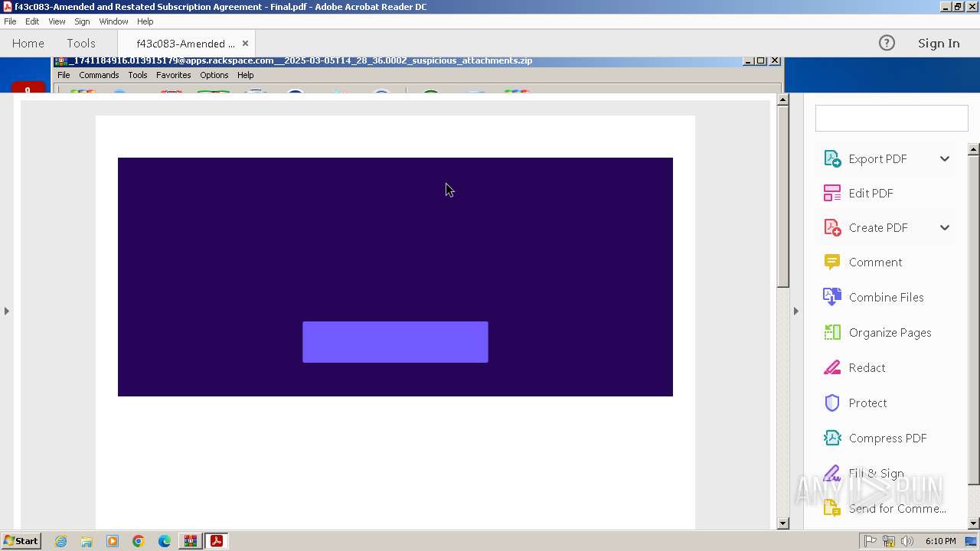This screenshot has height=551, width=980.
Task: Open the Comment tool icon
Action: coord(832,262)
